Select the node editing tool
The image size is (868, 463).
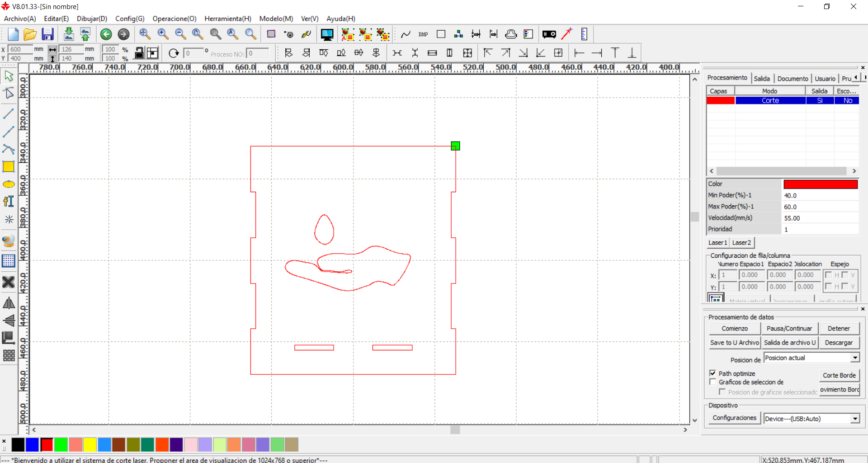point(9,93)
